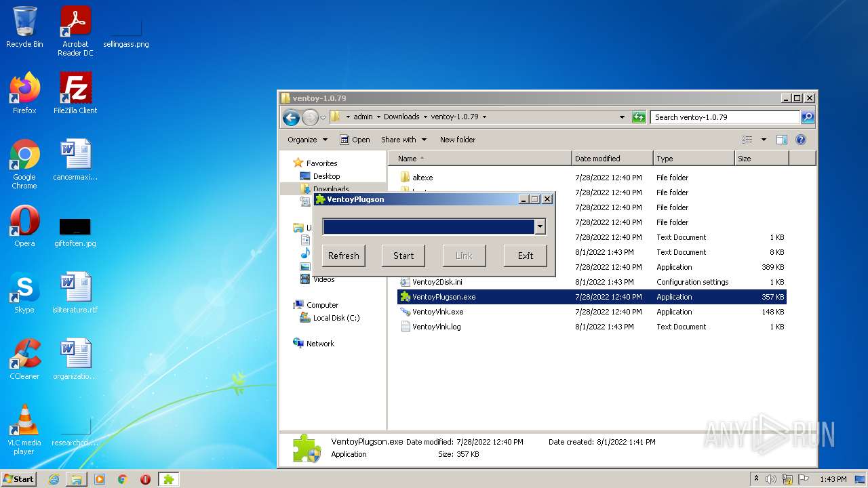Screen dimensions: 868x488
Task: Expand the Downloads breadcrumb arrow
Action: pyautogui.click(x=425, y=117)
